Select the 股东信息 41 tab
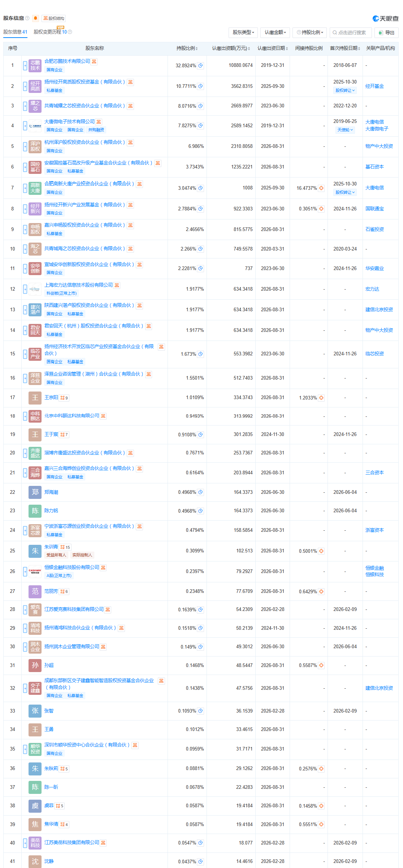403x868 pixels. click(x=15, y=32)
